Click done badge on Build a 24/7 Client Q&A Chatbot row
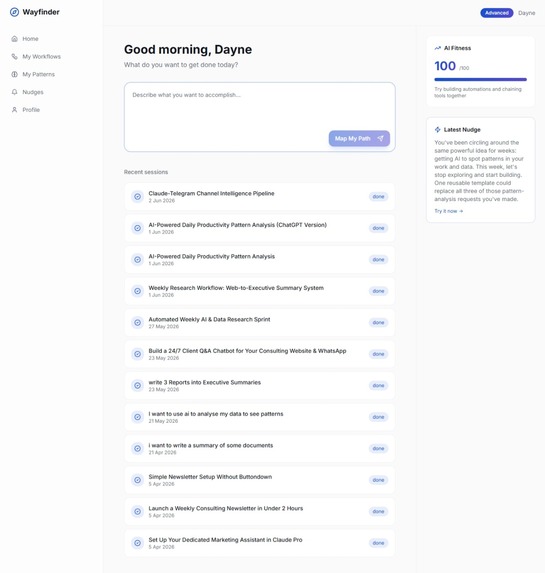 coord(378,354)
